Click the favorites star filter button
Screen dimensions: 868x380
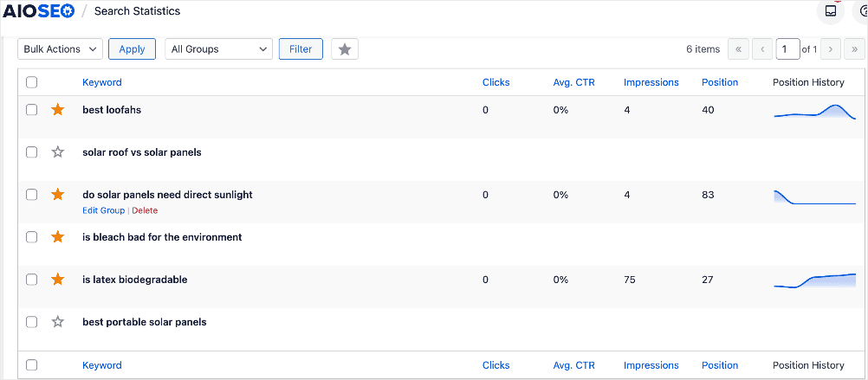[344, 49]
